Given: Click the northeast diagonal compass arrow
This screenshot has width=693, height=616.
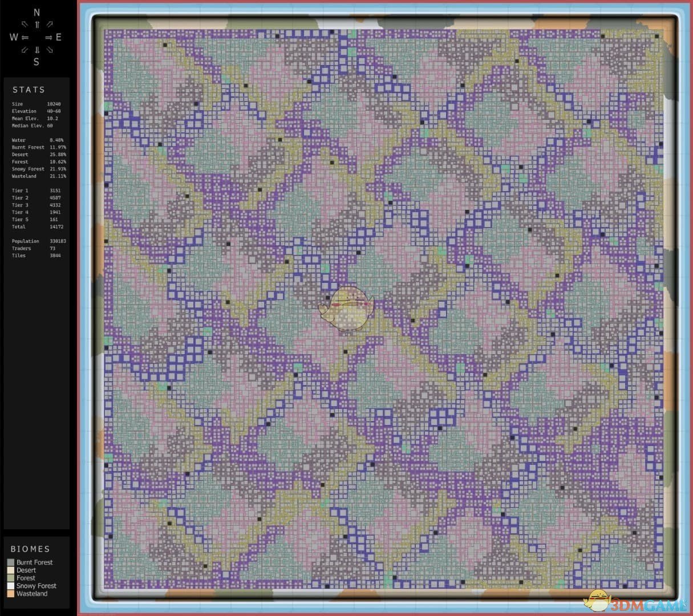Looking at the screenshot, I should tap(50, 24).
